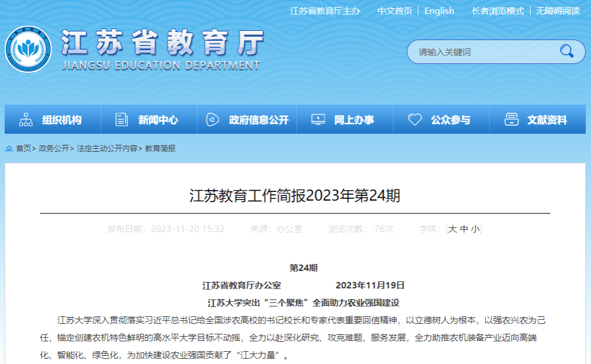Image resolution: width=591 pixels, height=364 pixels.
Task: Click the magnifier search icon
Action: 567,52
